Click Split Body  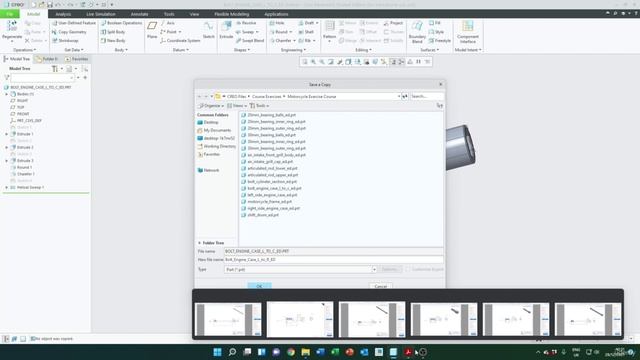(x=113, y=32)
